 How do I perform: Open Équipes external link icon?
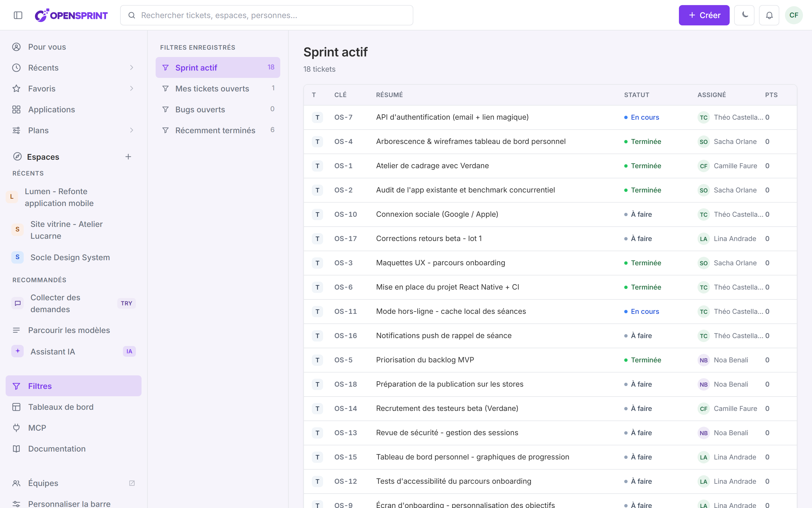click(132, 483)
